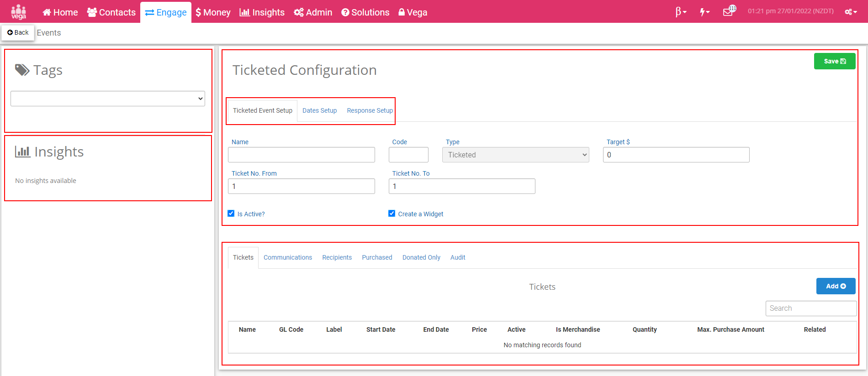The width and height of the screenshot is (868, 376).
Task: Open the Solutions help menu
Action: [365, 12]
